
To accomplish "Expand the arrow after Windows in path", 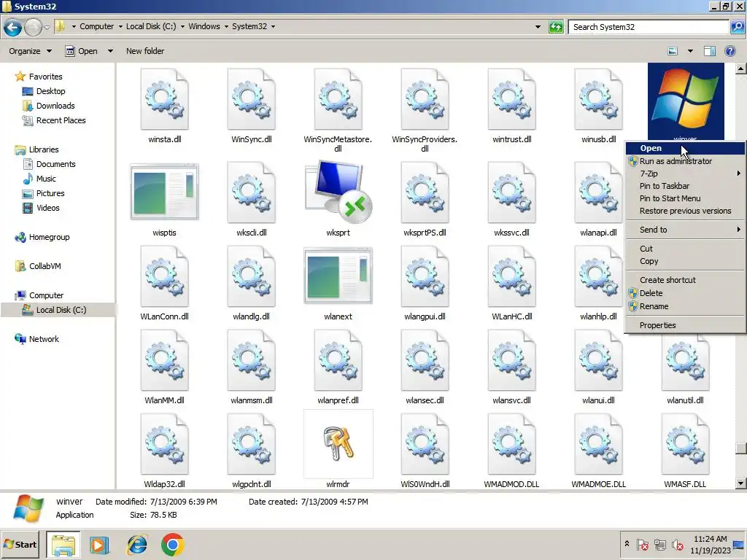I will coord(226,27).
